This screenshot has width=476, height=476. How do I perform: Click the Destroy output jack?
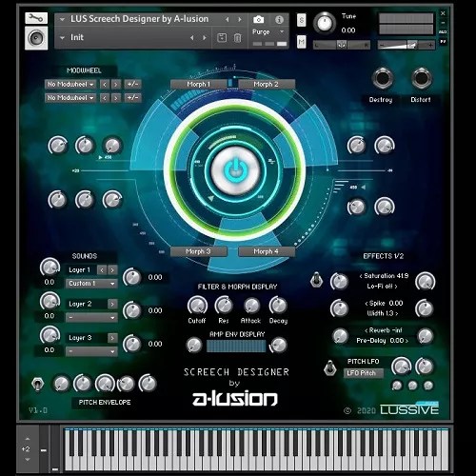[382, 78]
